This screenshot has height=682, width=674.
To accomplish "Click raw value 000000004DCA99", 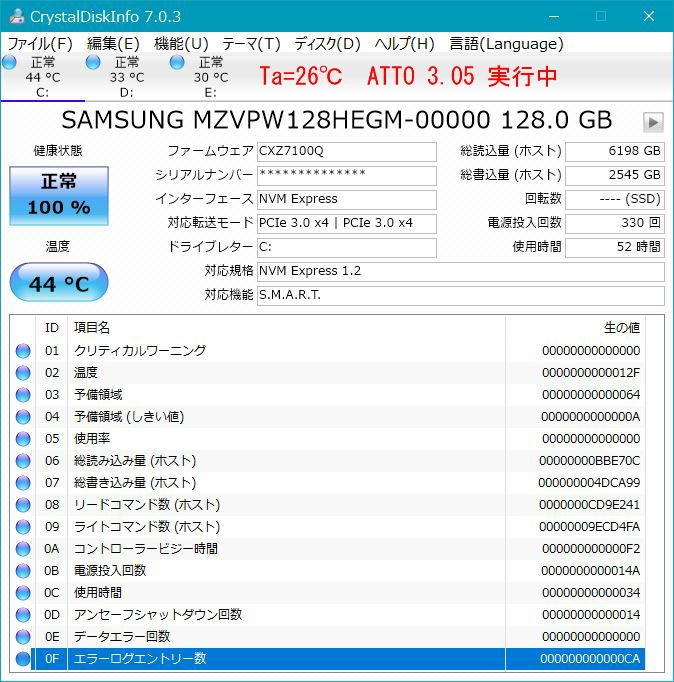I will (x=589, y=483).
